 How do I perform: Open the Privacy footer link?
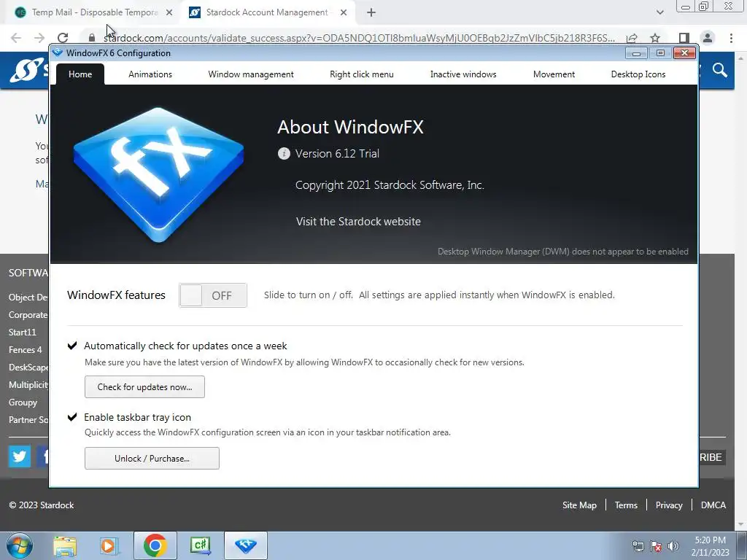[669, 505]
